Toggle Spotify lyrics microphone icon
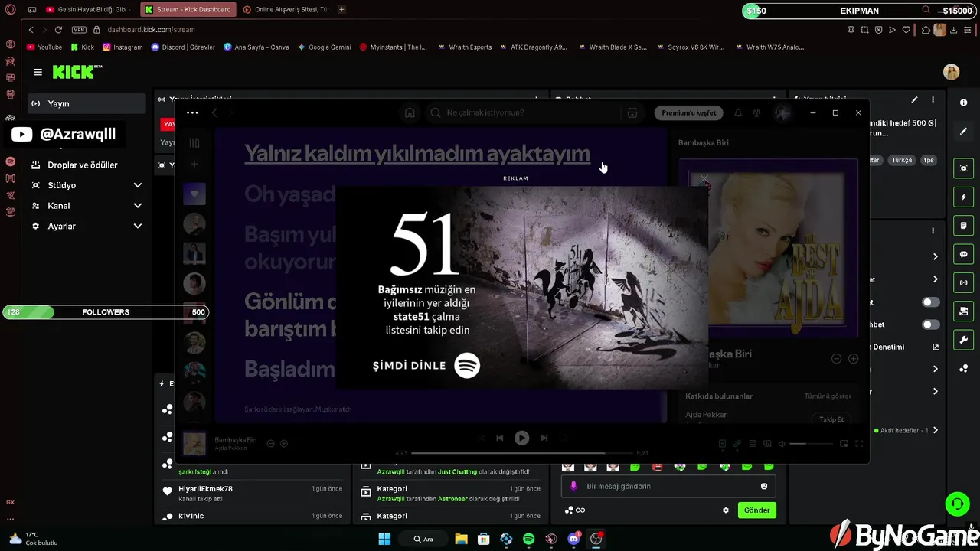 click(x=737, y=444)
